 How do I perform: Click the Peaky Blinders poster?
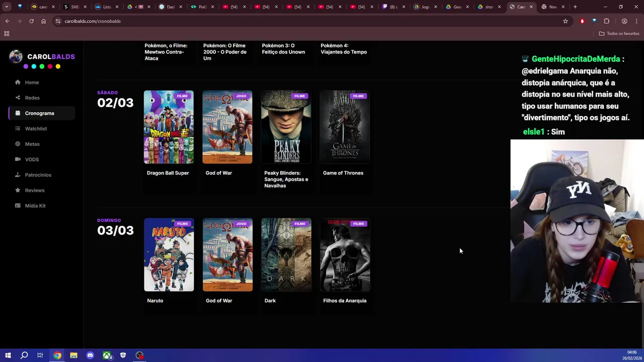tap(286, 127)
